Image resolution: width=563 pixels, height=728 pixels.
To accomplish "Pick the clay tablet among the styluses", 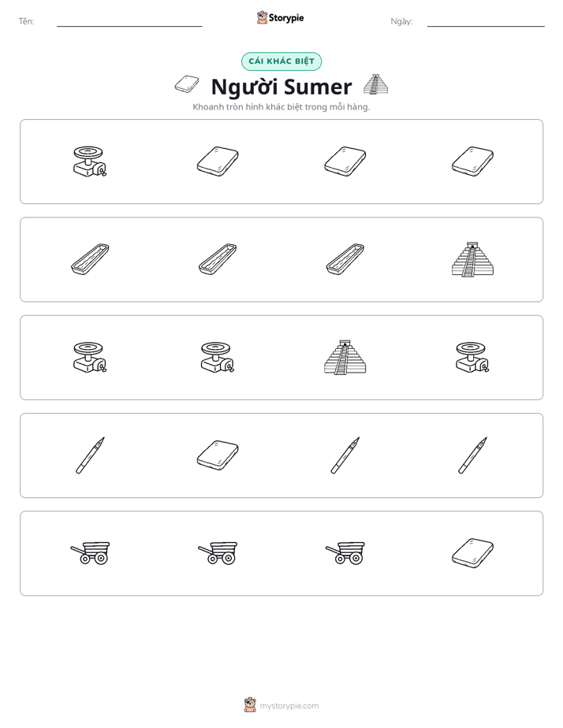I will [x=218, y=455].
